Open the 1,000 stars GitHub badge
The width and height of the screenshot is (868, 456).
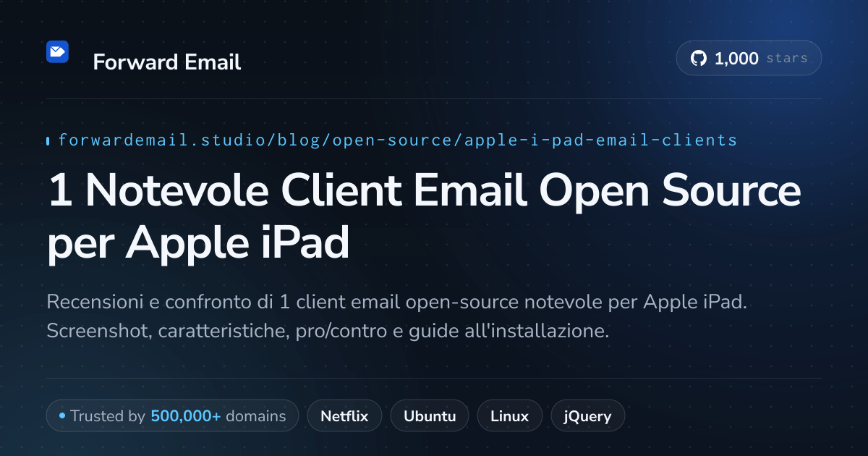point(749,59)
